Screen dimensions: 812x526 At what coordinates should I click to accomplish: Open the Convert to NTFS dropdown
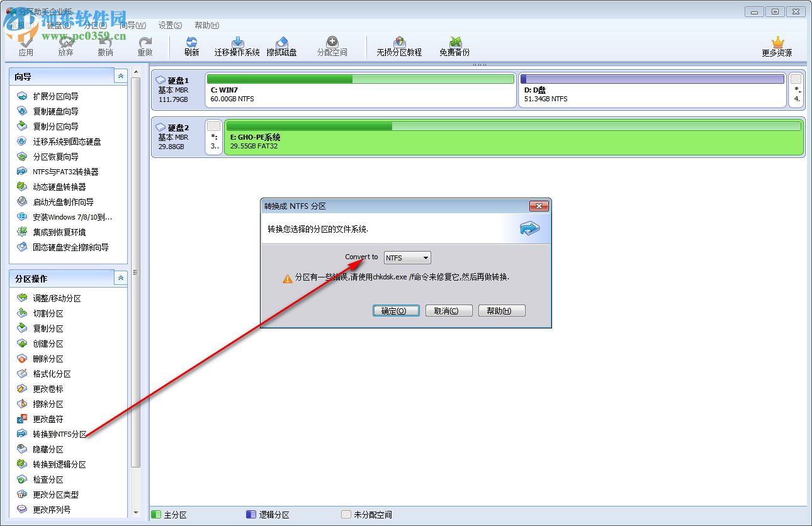pyautogui.click(x=426, y=257)
